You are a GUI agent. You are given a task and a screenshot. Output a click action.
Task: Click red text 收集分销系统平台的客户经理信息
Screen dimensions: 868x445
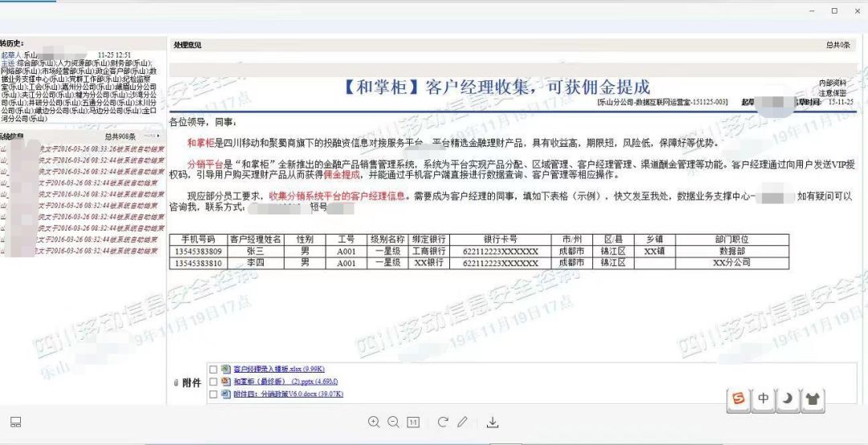(x=338, y=196)
